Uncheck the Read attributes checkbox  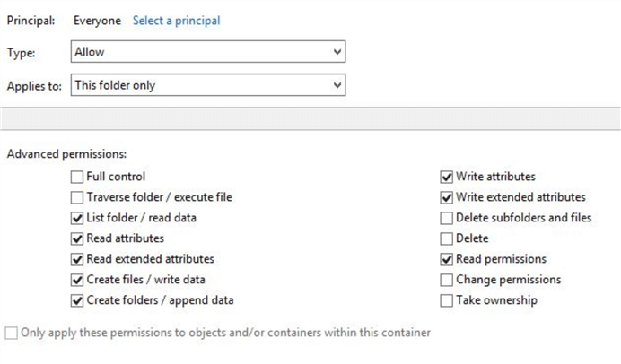[x=76, y=238]
